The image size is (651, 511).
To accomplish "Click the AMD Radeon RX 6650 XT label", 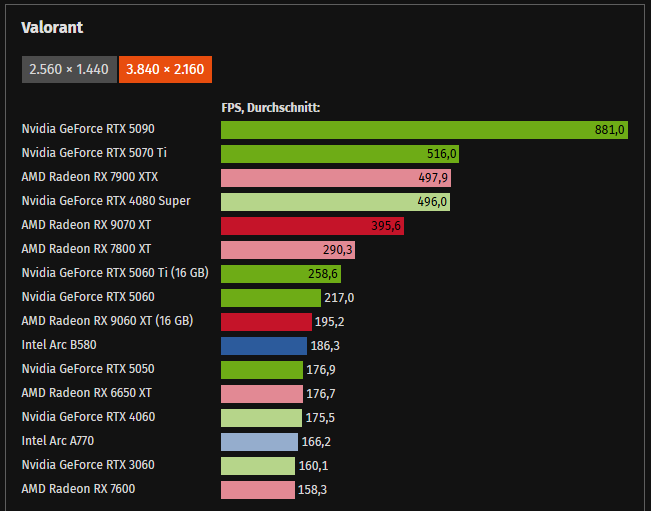I will coord(87,393).
